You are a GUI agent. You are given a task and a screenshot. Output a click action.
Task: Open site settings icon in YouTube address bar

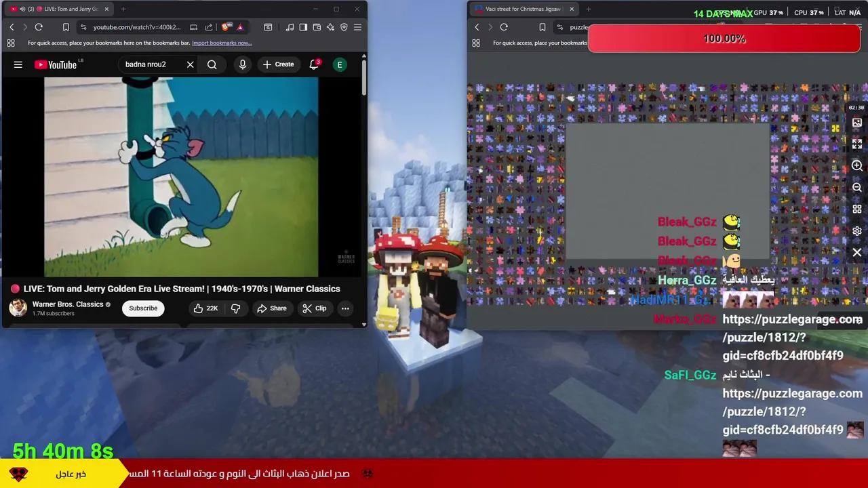[x=83, y=27]
